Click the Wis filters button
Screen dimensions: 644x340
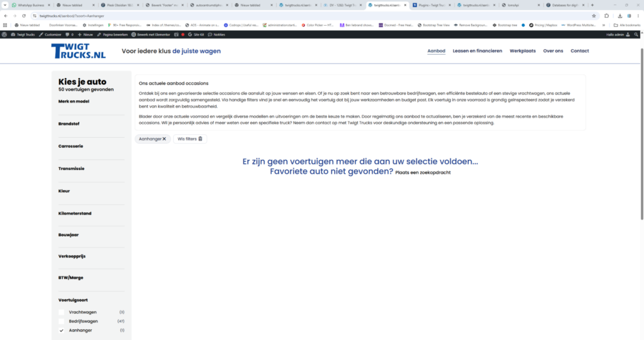point(190,139)
